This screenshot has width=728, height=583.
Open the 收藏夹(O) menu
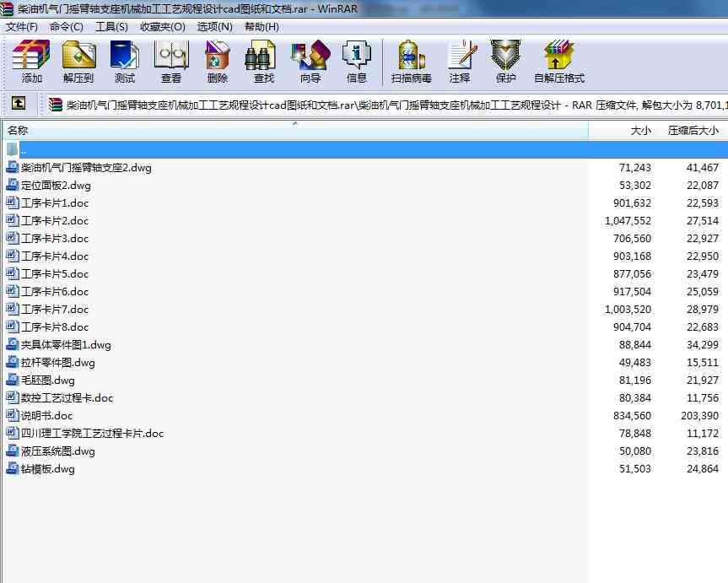(163, 27)
